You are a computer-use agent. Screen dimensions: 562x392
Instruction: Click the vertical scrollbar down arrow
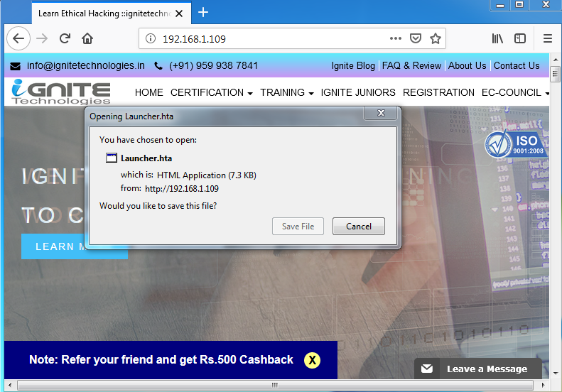[555, 374]
